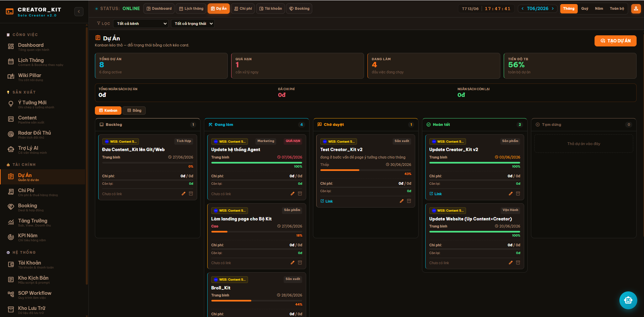
Task: Select Toàn bộ time range
Action: [x=617, y=9]
